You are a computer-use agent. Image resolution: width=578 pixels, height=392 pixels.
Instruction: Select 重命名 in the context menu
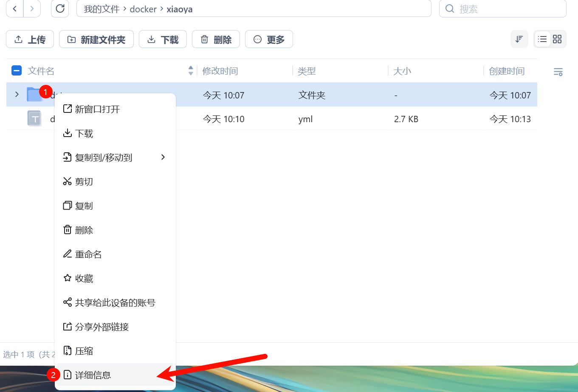point(88,254)
